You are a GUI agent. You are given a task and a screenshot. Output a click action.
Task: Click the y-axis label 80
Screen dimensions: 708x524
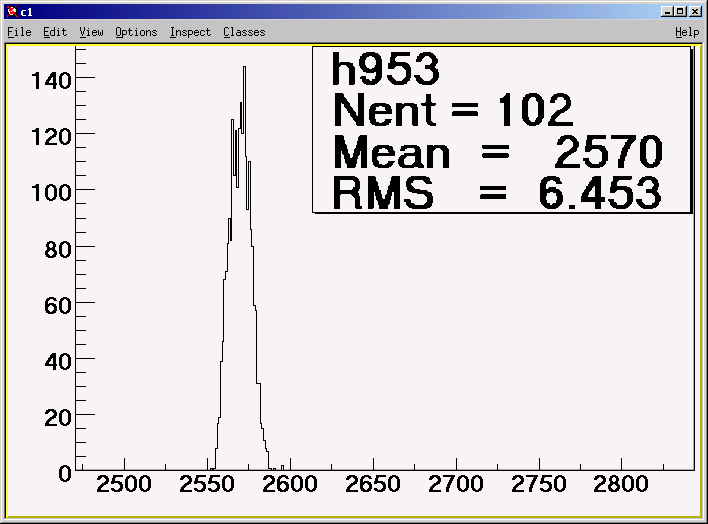pos(58,250)
